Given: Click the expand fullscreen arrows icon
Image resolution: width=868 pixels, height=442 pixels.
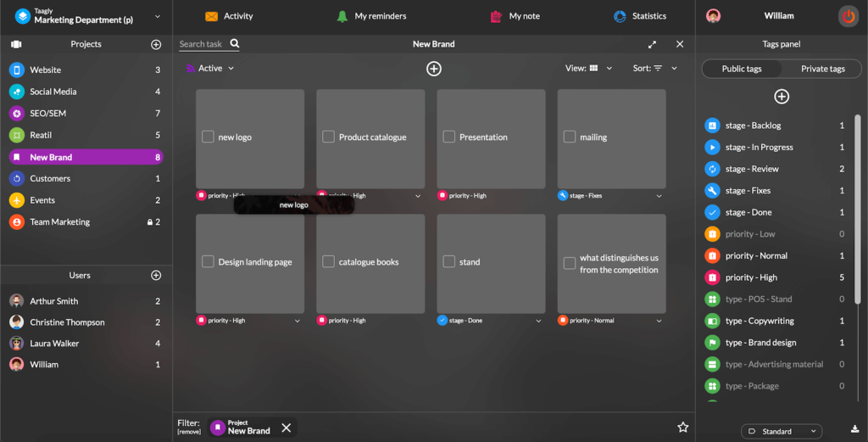Looking at the screenshot, I should [x=652, y=44].
